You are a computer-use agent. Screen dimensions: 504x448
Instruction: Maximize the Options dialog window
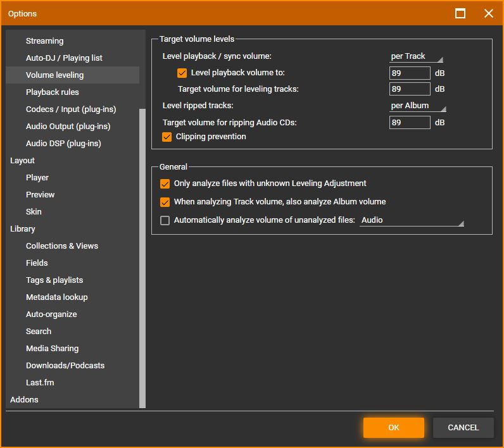460,13
